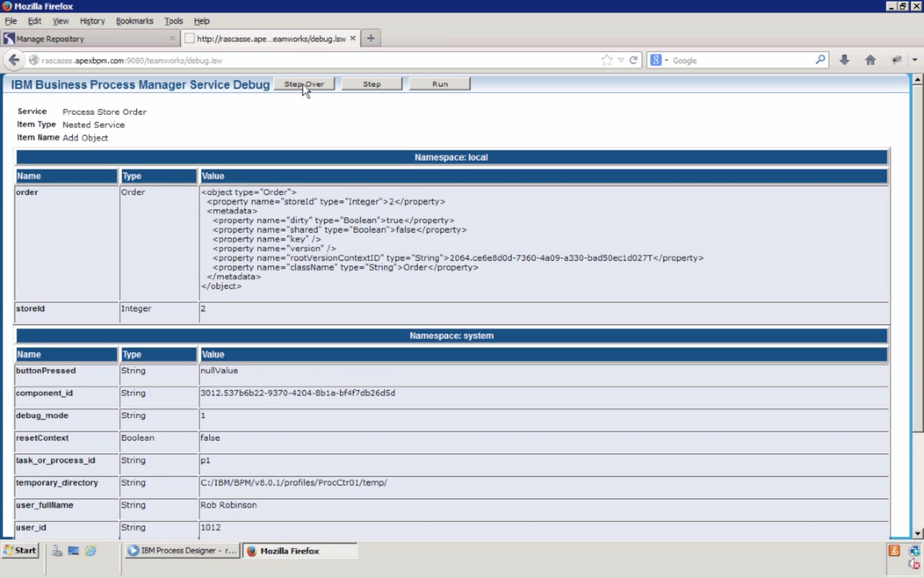Reload the page with the refresh icon
The image size is (924, 578).
[x=633, y=60]
